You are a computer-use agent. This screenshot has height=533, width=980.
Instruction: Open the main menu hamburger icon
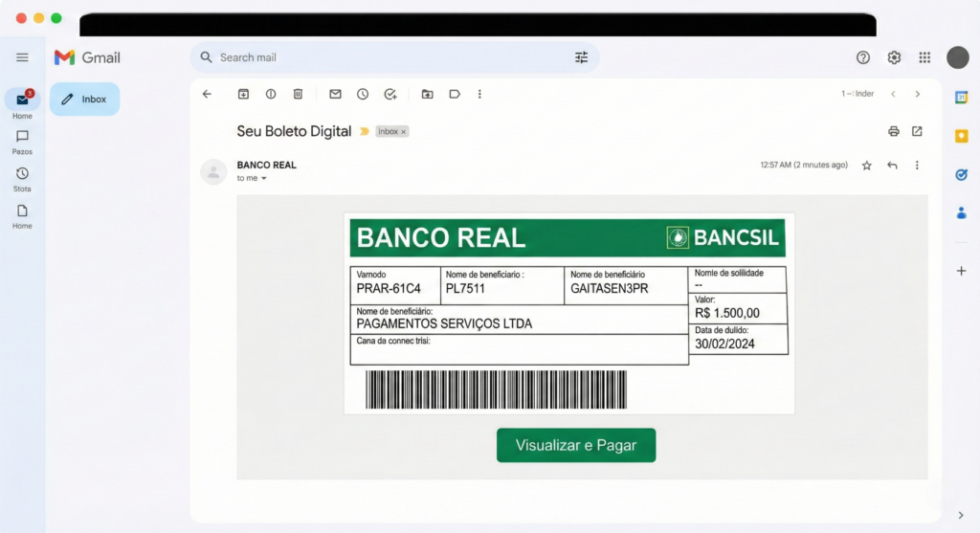22,57
